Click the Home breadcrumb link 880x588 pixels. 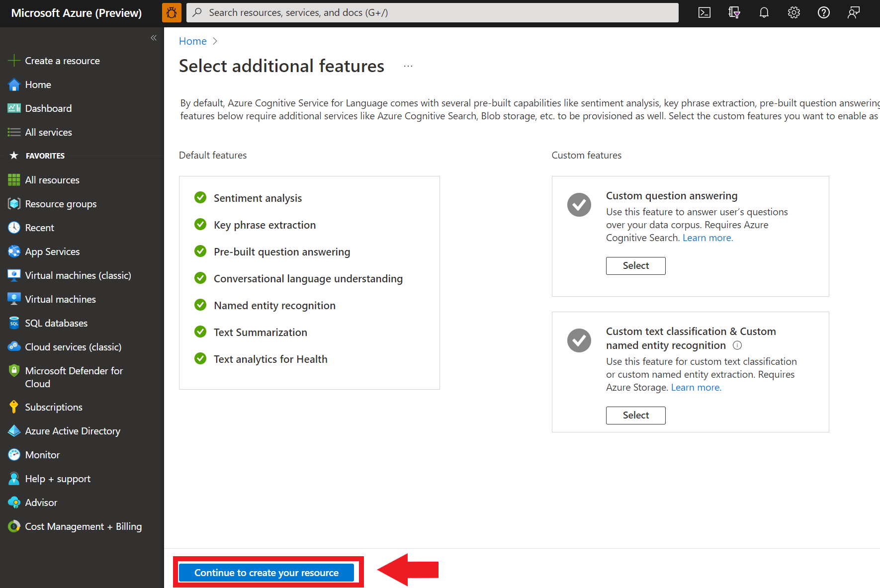(193, 41)
